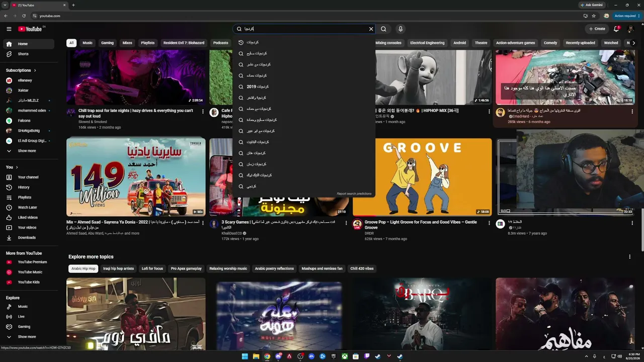Select the Resident Evil 7: Biohazard chip
The width and height of the screenshot is (644, 362).
(x=184, y=43)
